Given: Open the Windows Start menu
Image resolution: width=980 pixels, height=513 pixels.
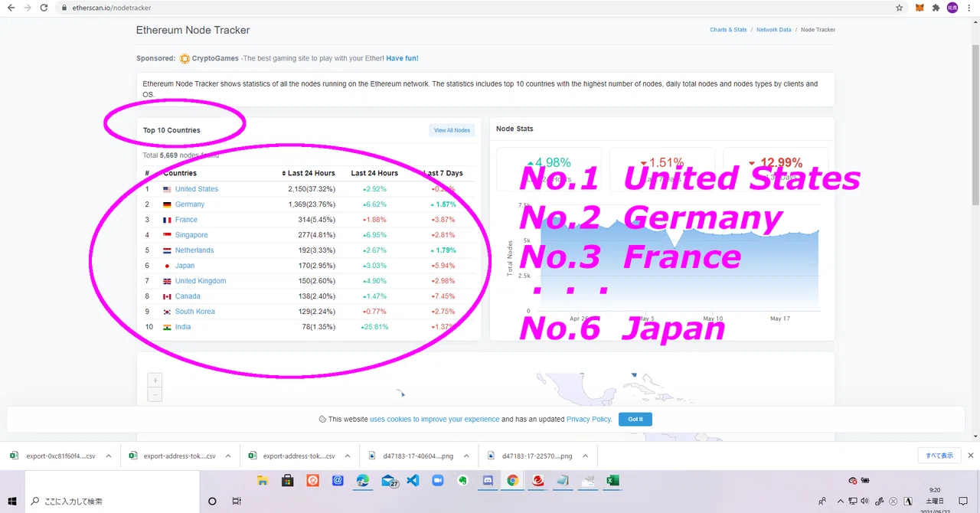Looking at the screenshot, I should point(12,501).
